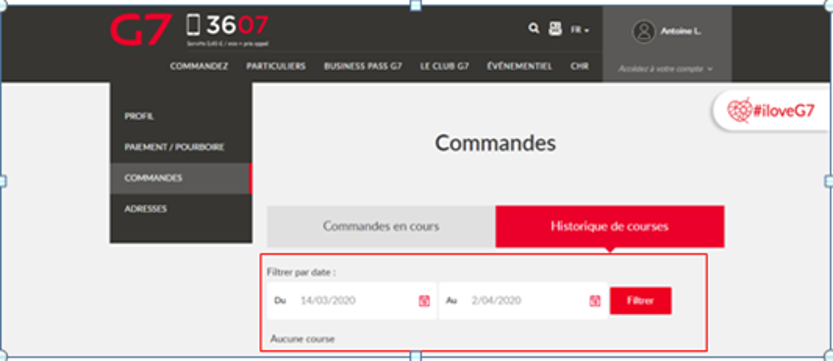Expand 'Accédez à votre compte' menu
The image size is (833, 361).
pos(666,69)
